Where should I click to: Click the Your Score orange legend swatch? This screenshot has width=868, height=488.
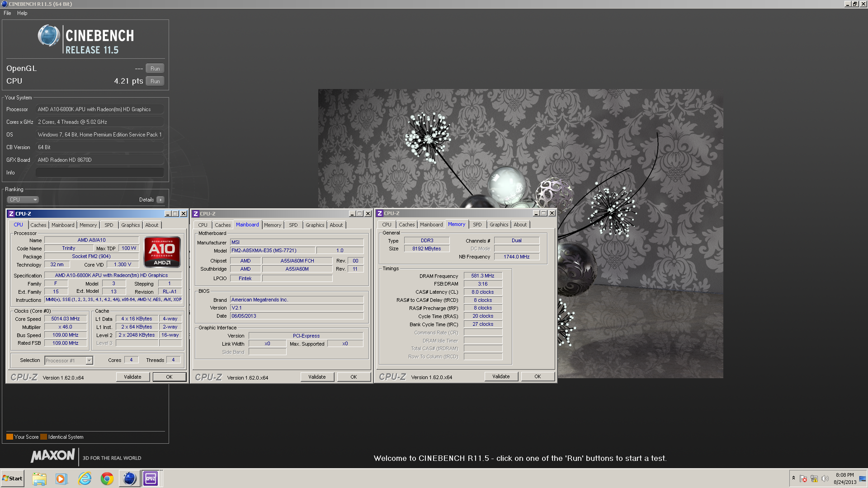click(x=9, y=437)
